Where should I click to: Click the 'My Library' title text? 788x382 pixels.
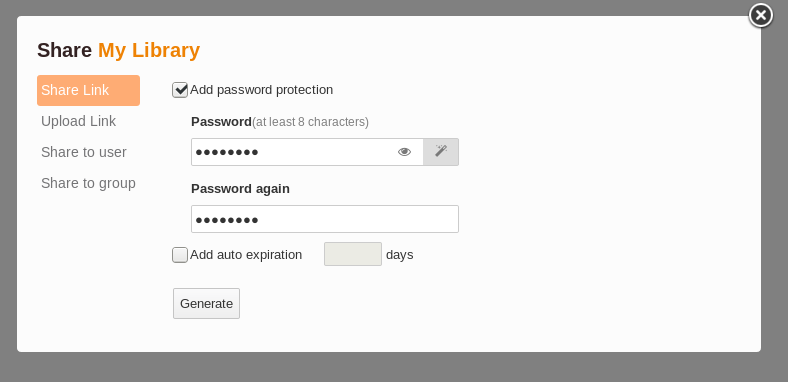(149, 50)
